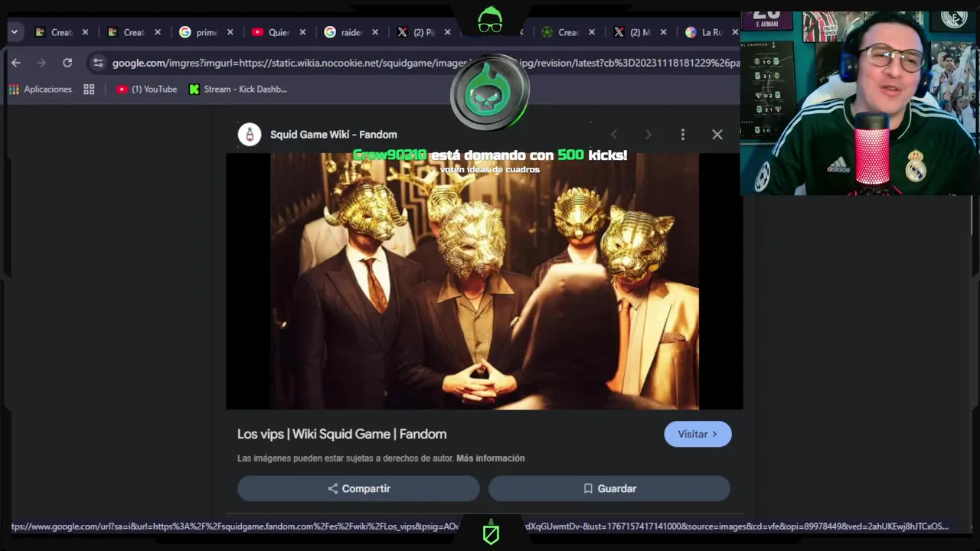Click the tab groups grid icon in bookmarks bar

(89, 89)
